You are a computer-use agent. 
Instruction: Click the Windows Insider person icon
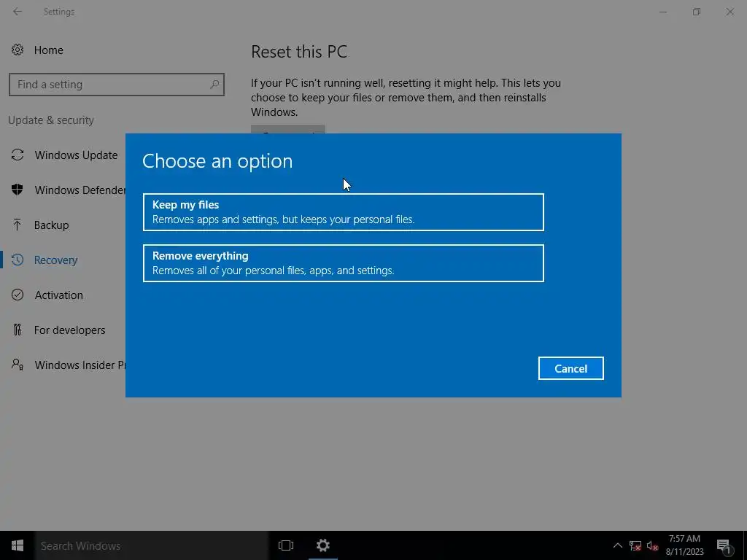[x=18, y=365]
